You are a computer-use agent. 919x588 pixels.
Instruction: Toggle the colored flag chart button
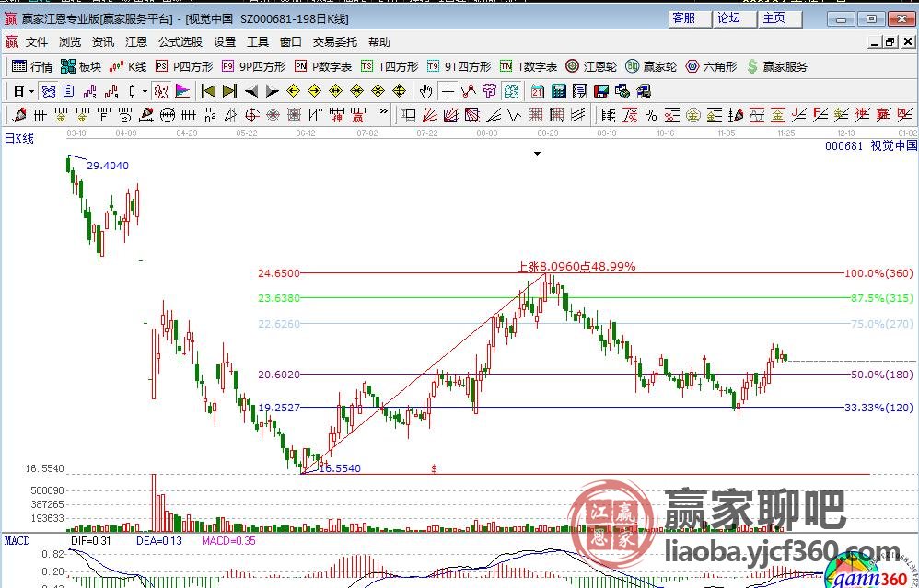[x=182, y=91]
